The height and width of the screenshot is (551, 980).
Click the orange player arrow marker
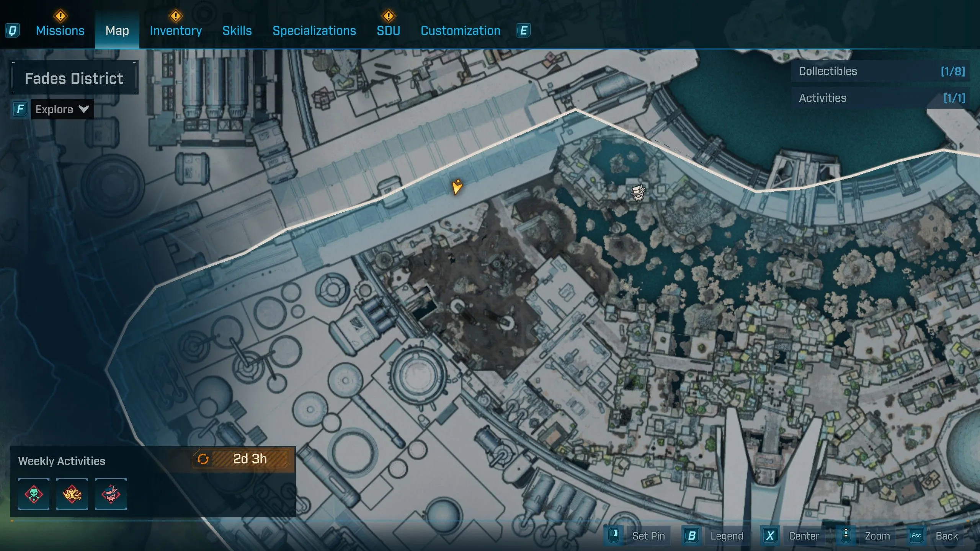(x=457, y=187)
